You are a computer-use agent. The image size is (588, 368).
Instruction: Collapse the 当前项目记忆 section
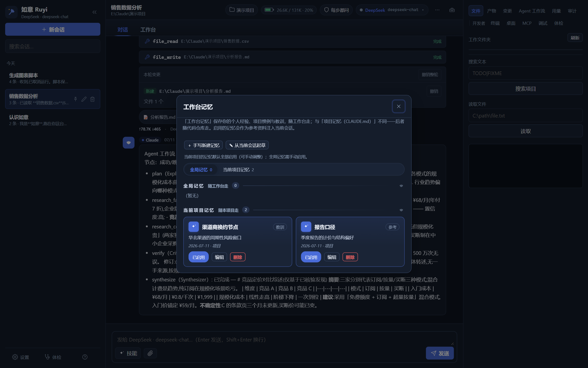tap(401, 210)
